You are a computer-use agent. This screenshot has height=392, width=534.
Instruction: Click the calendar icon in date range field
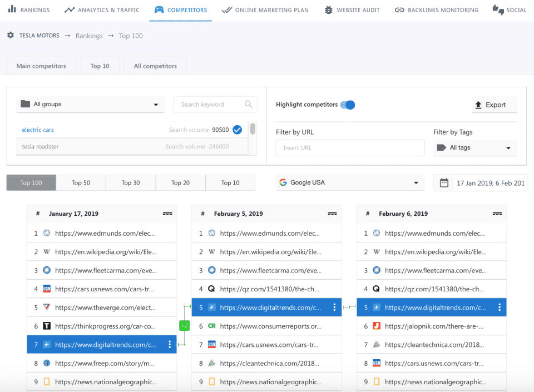(x=444, y=183)
